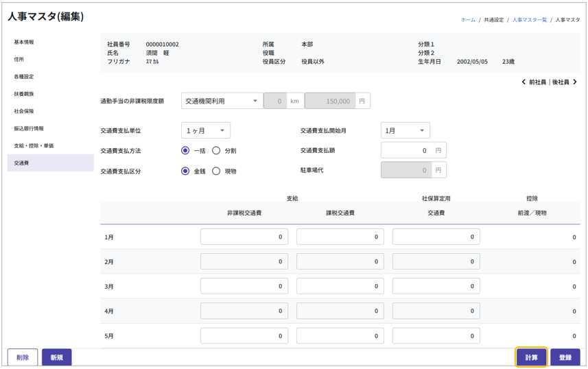588x369 pixels.
Task: Open the 人事マスタ一覧 breadcrumb link
Action: [x=529, y=20]
